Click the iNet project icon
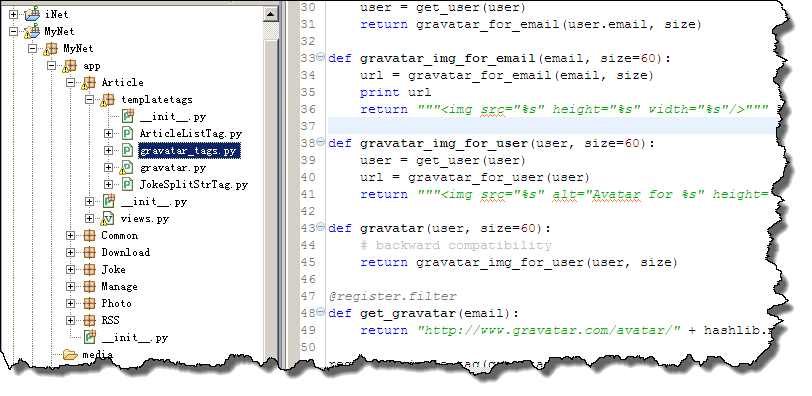The height and width of the screenshot is (396, 812). pos(32,14)
